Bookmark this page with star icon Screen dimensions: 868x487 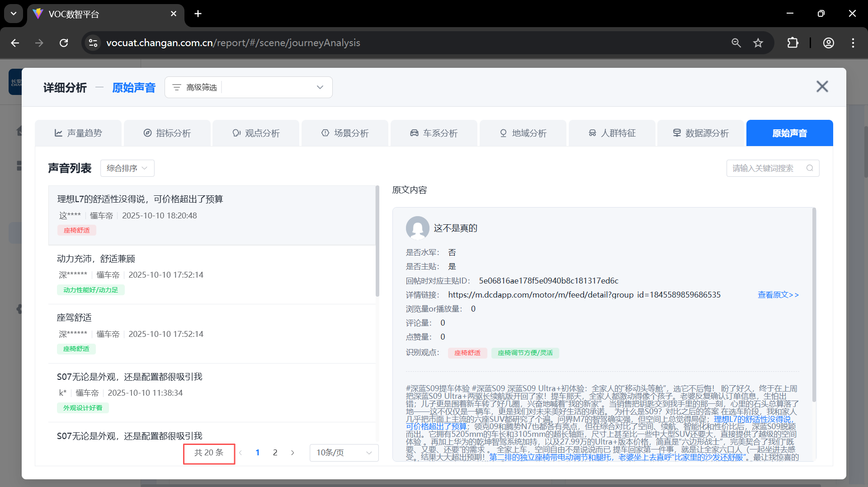[x=758, y=43]
